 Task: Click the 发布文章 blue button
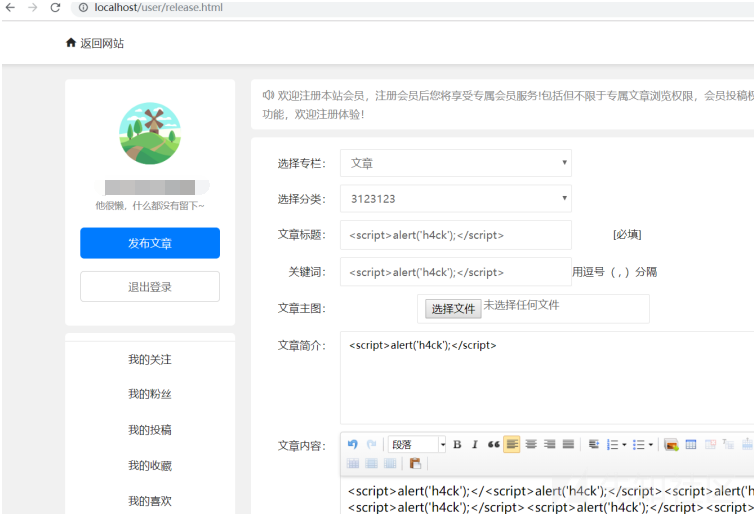150,243
